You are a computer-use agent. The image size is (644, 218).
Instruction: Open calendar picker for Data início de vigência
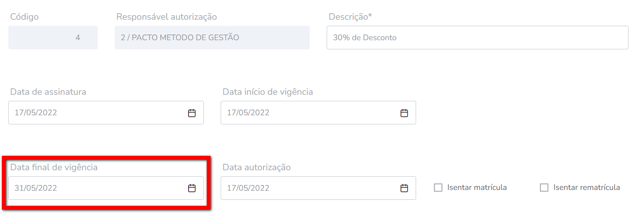[x=404, y=113]
